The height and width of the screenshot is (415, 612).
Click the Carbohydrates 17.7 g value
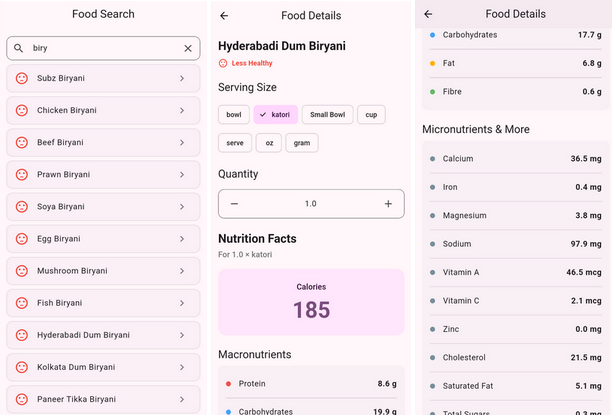click(590, 35)
